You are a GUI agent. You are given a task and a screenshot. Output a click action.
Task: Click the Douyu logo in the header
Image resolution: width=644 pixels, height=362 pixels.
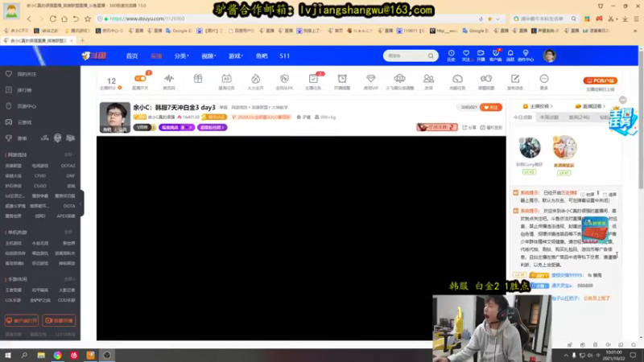94,56
